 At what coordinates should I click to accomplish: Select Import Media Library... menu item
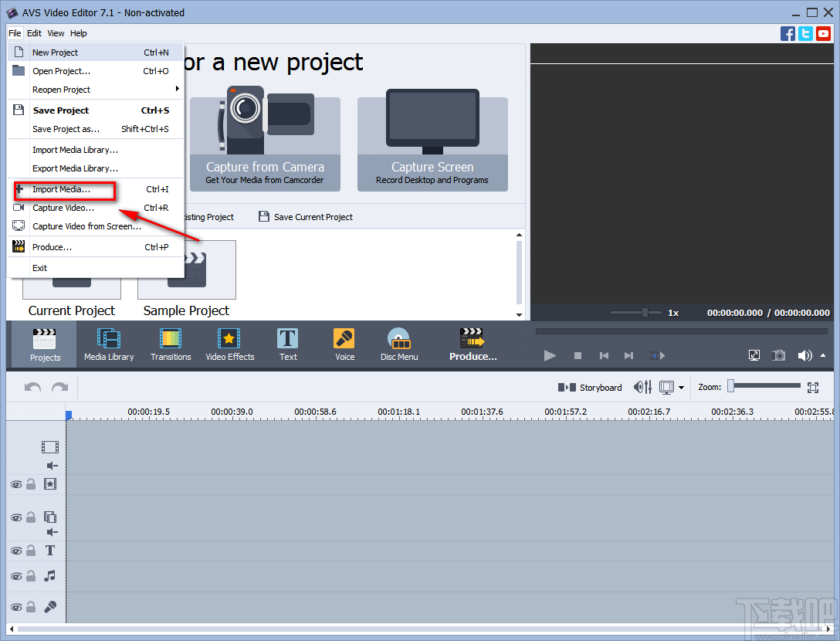point(96,150)
